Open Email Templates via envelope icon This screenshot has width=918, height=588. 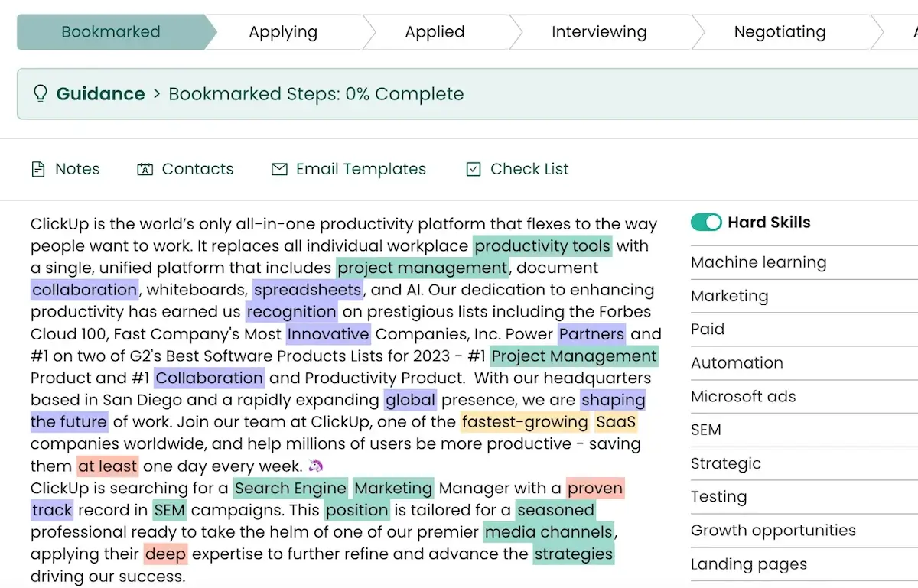[279, 169]
